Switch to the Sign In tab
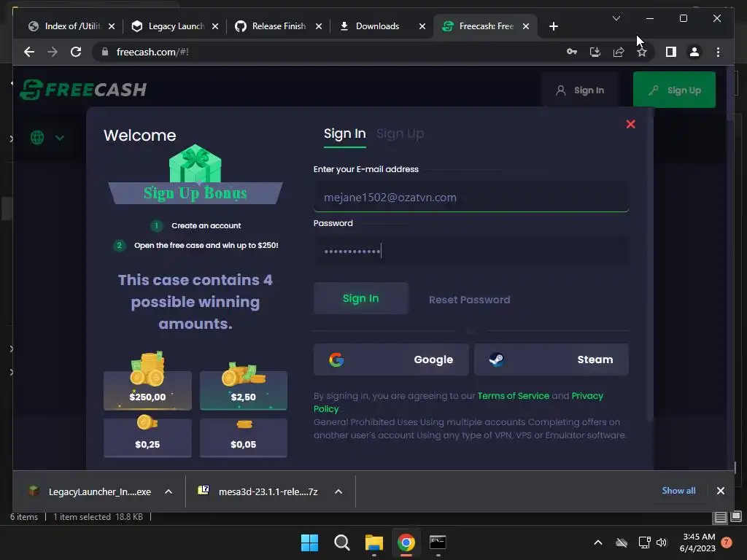 [x=344, y=134]
